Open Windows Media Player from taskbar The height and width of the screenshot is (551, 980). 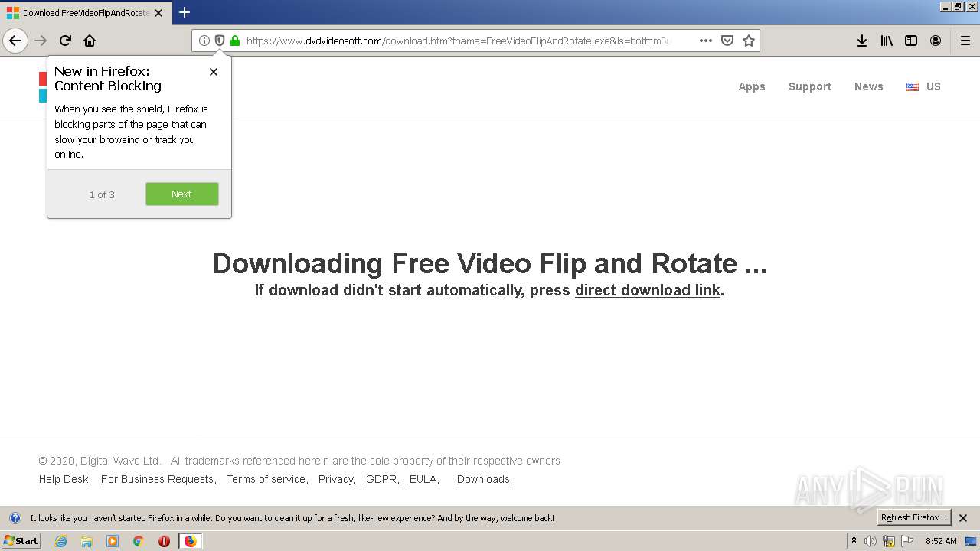tap(113, 541)
